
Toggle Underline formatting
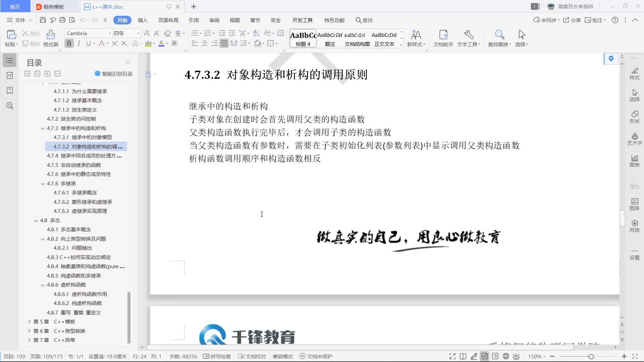pyautogui.click(x=88, y=43)
